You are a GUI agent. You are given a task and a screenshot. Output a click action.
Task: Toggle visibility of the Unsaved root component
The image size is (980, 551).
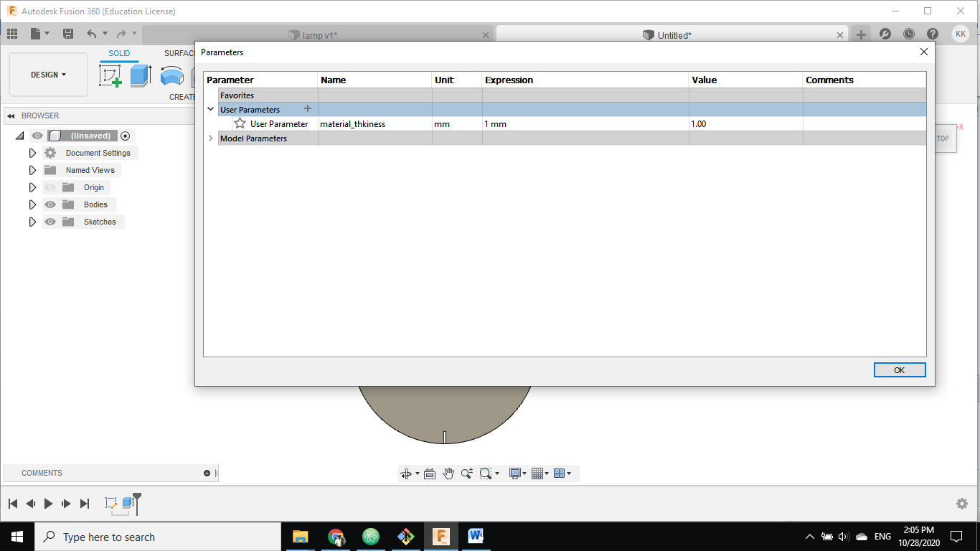(37, 136)
